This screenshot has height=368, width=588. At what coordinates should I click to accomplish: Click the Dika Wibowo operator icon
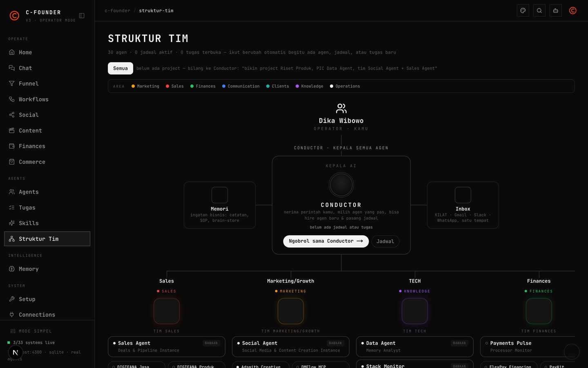tap(341, 108)
